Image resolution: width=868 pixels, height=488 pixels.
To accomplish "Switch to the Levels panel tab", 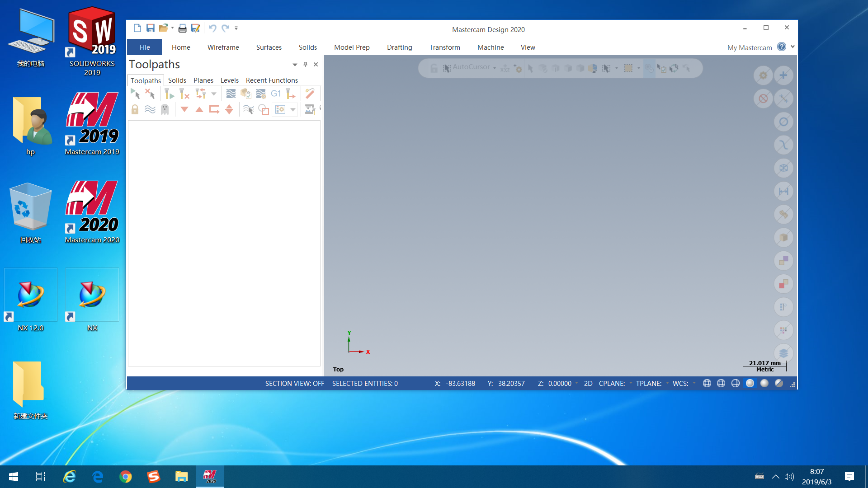I will [x=229, y=80].
